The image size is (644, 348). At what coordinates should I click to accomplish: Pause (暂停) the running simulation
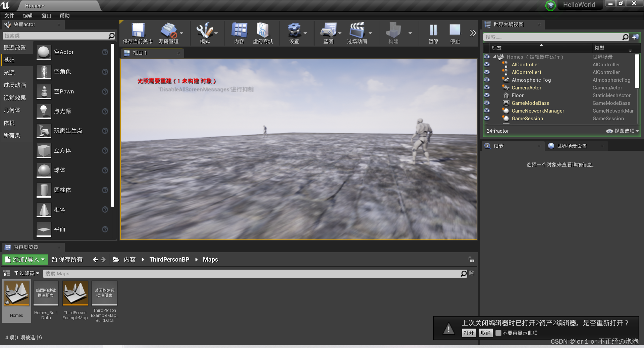433,30
